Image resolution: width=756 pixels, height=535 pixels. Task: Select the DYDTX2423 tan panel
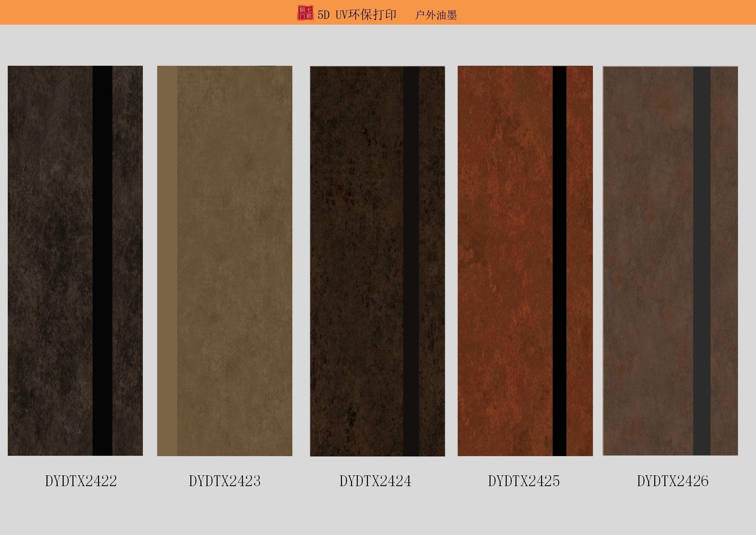click(x=234, y=260)
